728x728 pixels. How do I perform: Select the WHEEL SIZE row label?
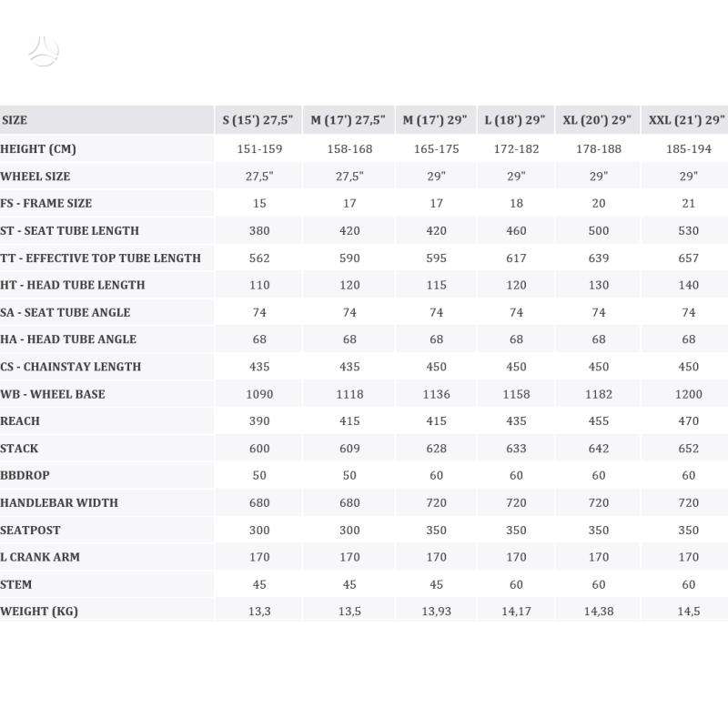click(35, 177)
